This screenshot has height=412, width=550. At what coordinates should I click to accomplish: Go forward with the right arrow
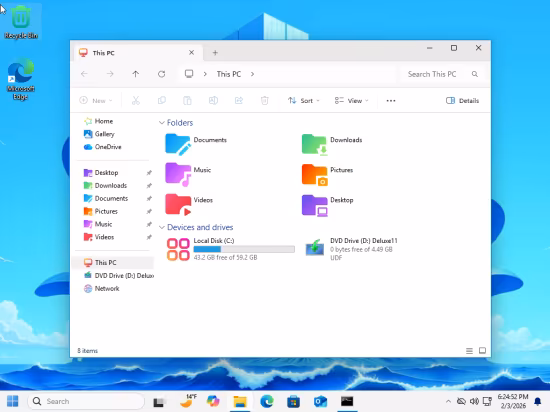pos(110,74)
